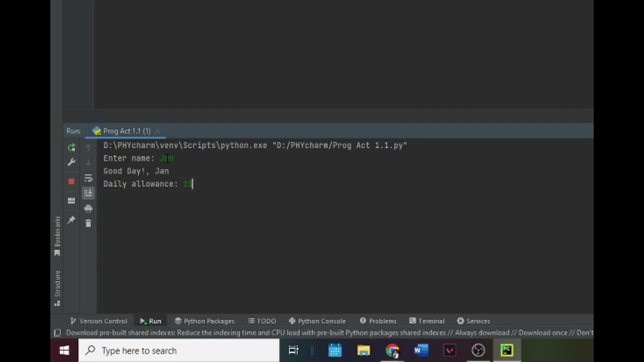Open OBS Studio from taskbar
Screen dimensions: 644x362
click(x=478, y=350)
